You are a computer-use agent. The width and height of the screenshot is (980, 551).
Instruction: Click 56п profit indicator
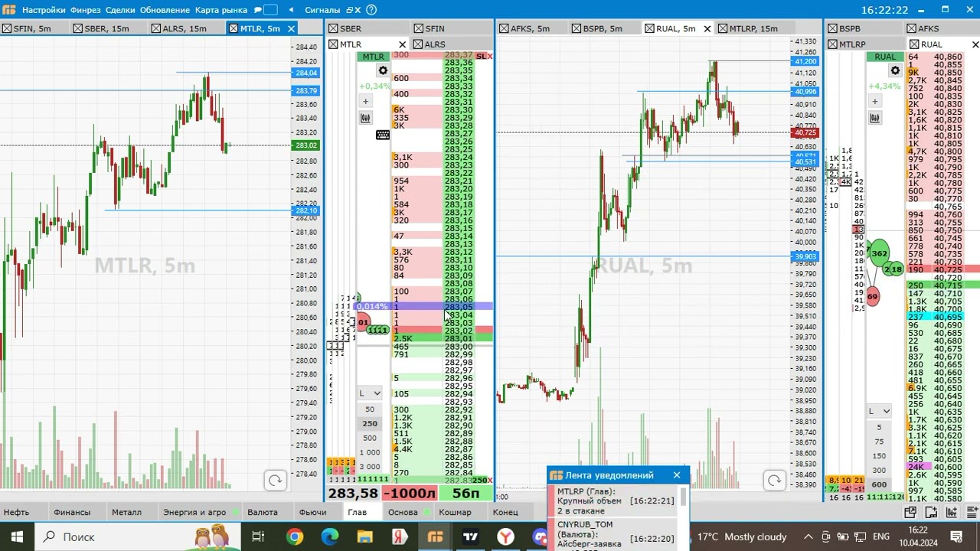465,494
